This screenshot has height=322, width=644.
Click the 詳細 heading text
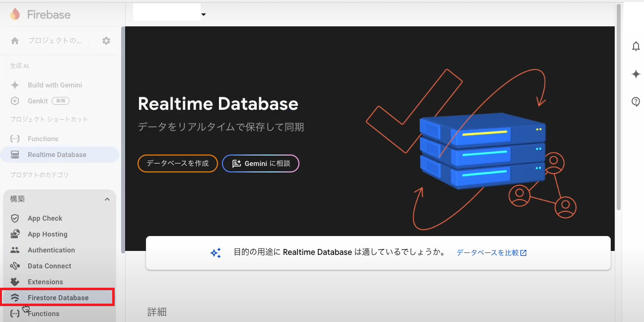157,312
